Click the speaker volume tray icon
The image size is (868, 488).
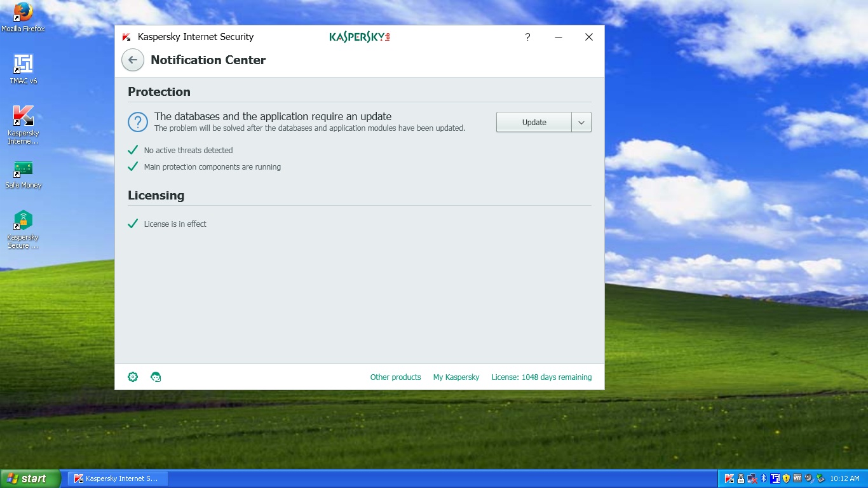809,478
